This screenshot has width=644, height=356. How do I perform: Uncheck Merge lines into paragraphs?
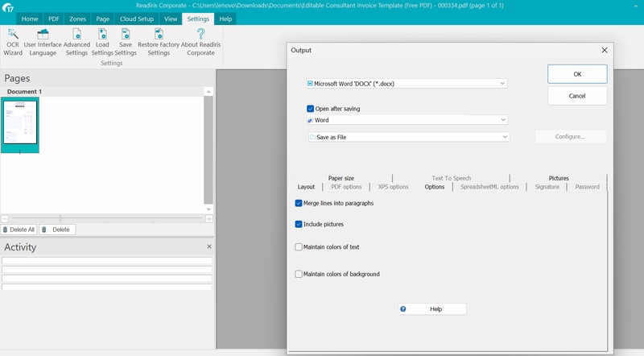pyautogui.click(x=299, y=203)
